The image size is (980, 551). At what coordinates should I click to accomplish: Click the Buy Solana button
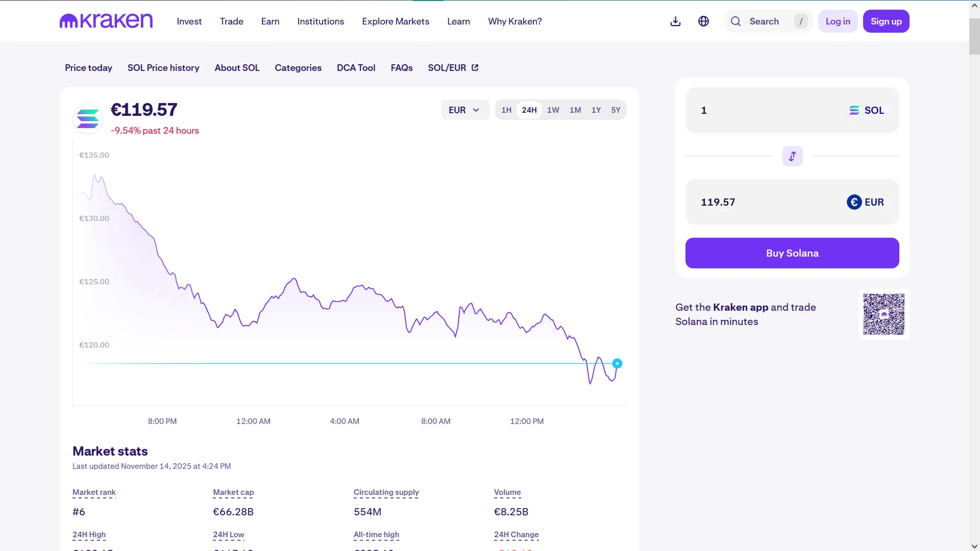pos(792,253)
